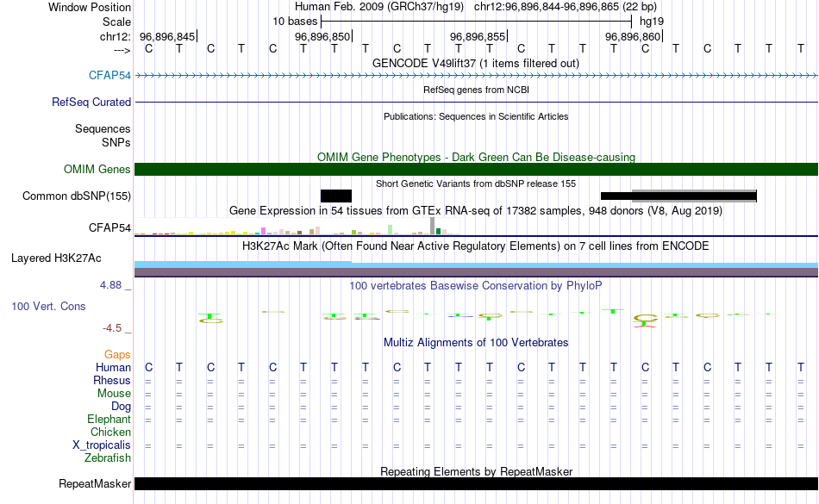Click the 96,896,860 coordinate on the ruler

633,36
